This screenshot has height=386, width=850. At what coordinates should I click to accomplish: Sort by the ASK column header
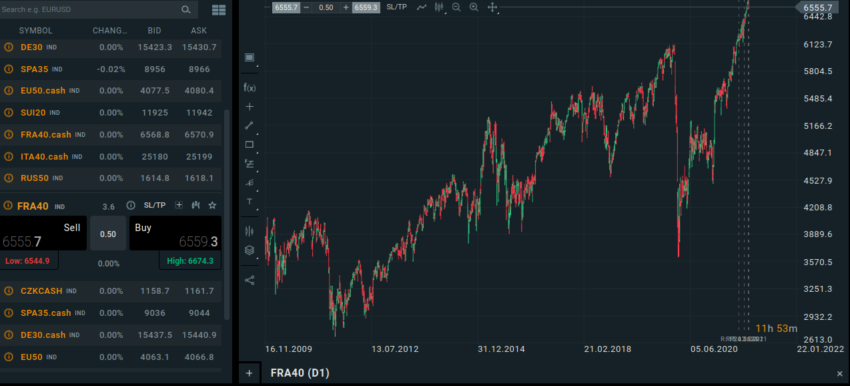click(x=199, y=31)
